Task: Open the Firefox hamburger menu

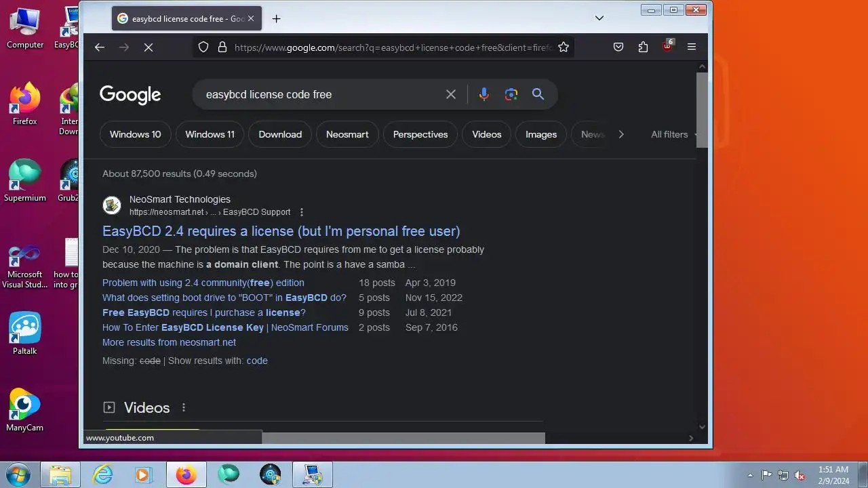Action: click(x=692, y=47)
